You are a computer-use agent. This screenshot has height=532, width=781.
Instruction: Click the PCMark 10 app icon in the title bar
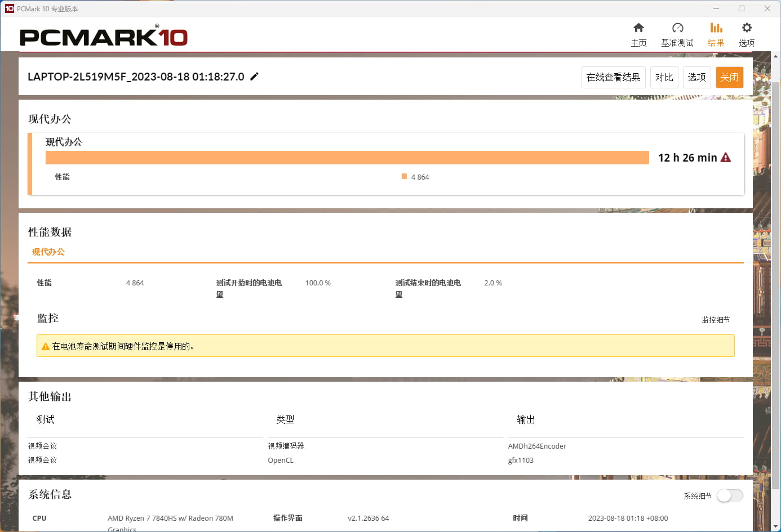9,8
